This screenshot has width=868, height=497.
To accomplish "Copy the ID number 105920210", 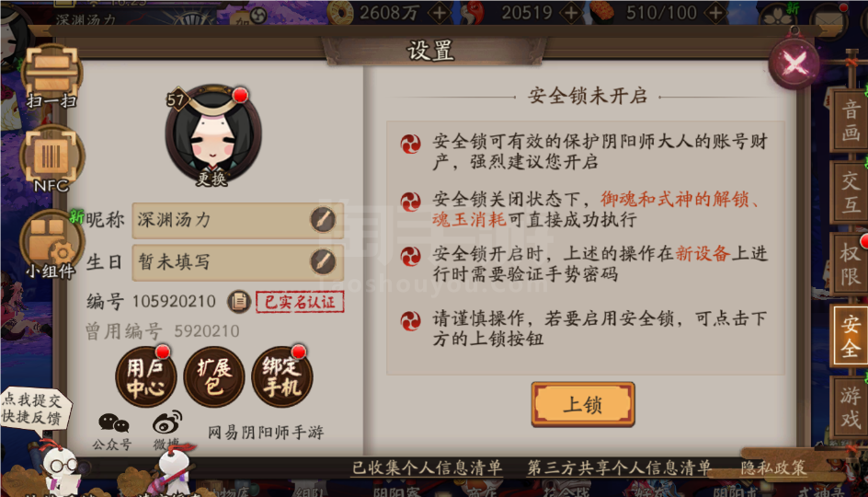I will 239,301.
